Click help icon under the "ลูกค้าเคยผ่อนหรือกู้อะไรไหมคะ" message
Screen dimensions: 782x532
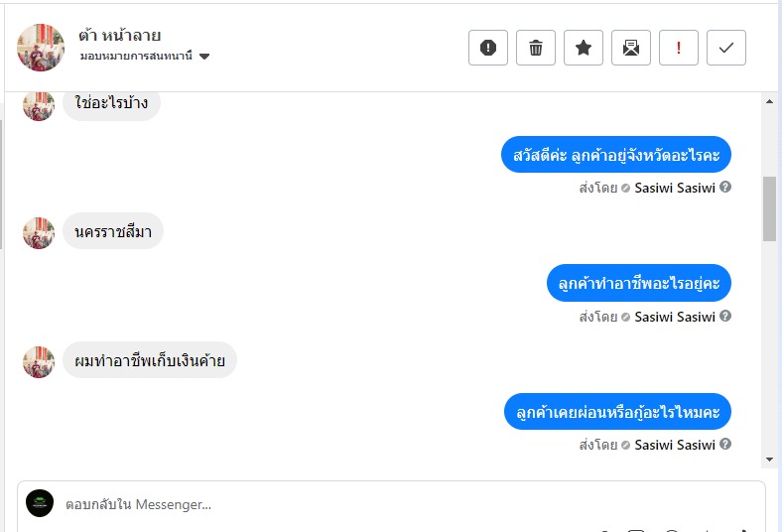(x=725, y=445)
